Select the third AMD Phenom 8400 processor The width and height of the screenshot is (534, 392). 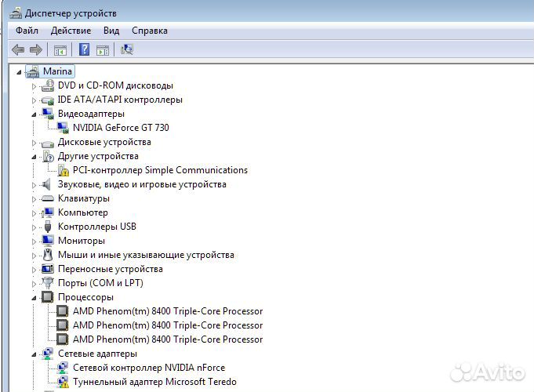pos(168,339)
